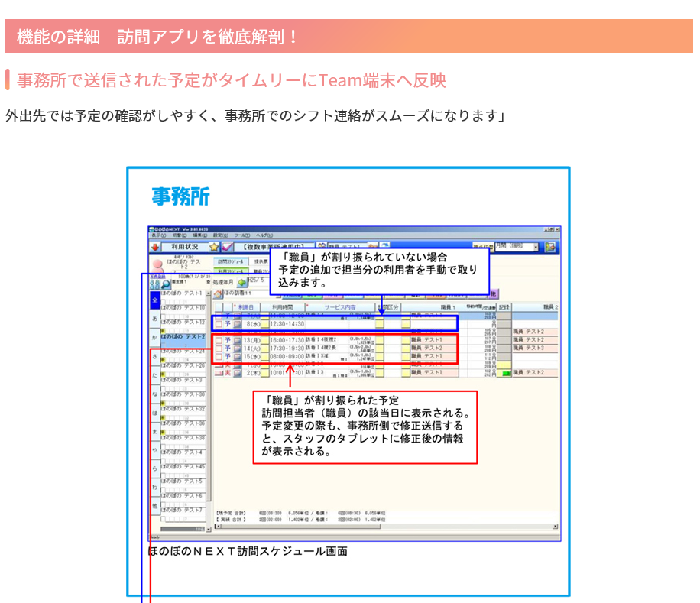
Task: Click the schedule horizontal scrollbar
Action: 386,527
